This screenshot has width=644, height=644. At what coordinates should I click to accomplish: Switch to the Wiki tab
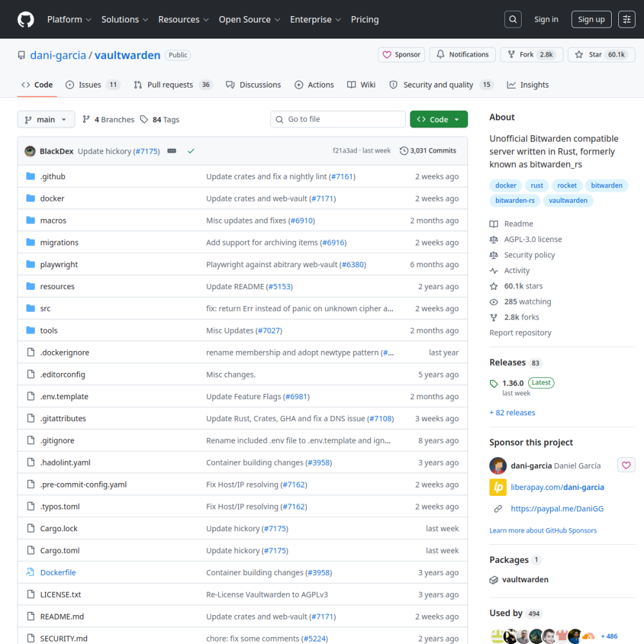coord(361,84)
